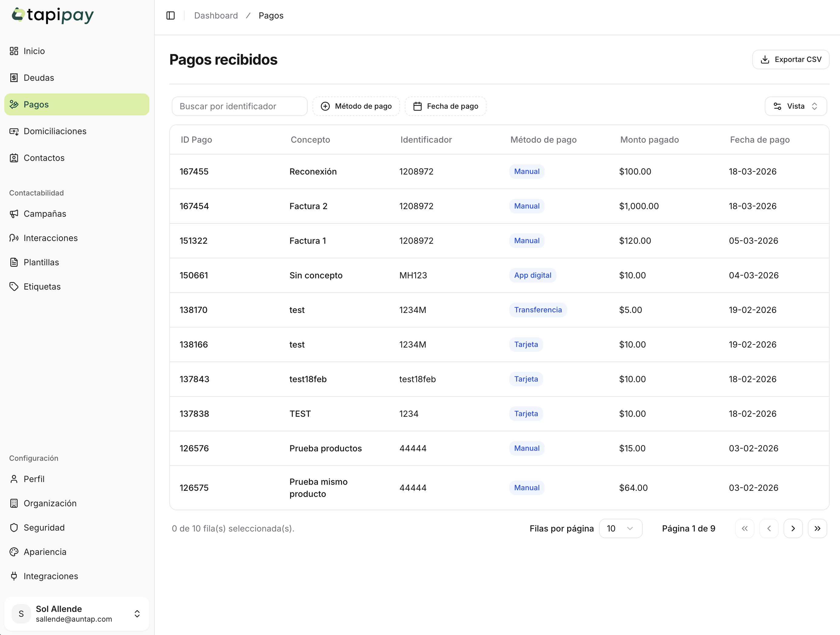
Task: Toggle the sidebar collapse icon
Action: click(x=171, y=15)
